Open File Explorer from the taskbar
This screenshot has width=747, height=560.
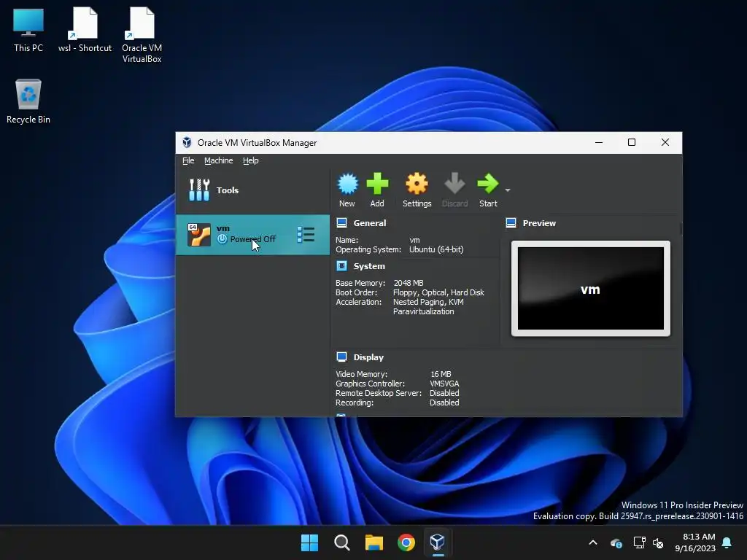pos(374,542)
